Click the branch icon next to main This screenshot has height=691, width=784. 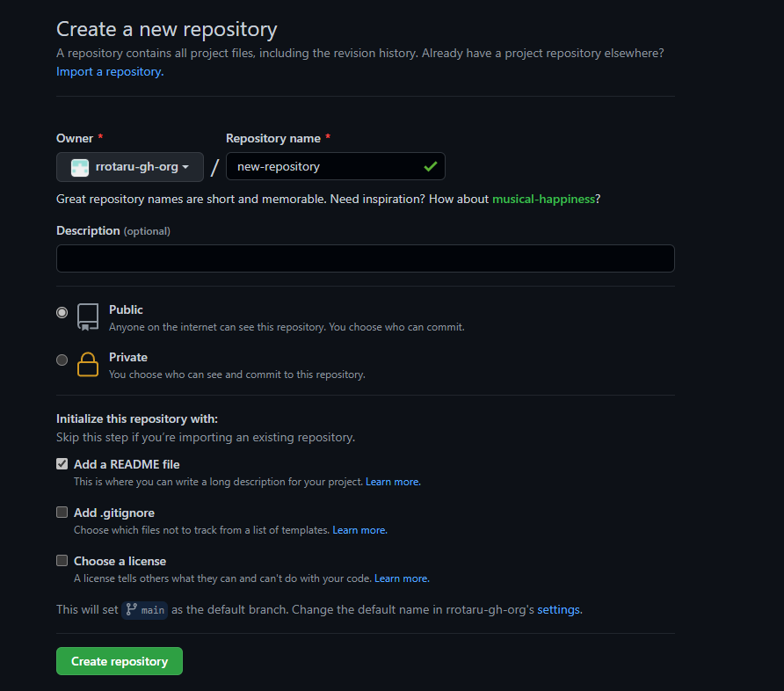[131, 609]
